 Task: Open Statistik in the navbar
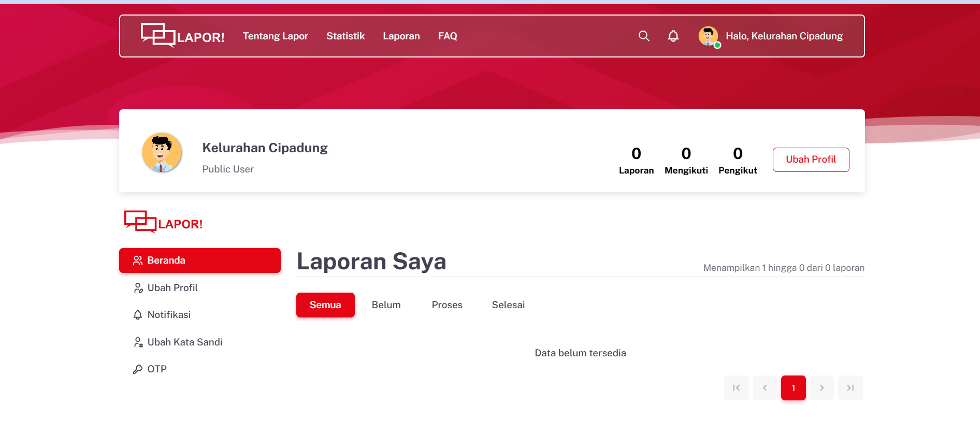(x=345, y=36)
